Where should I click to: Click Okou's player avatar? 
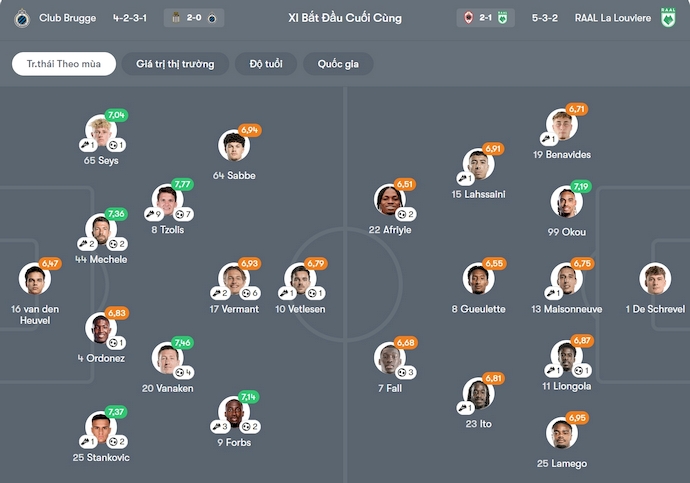pyautogui.click(x=566, y=202)
